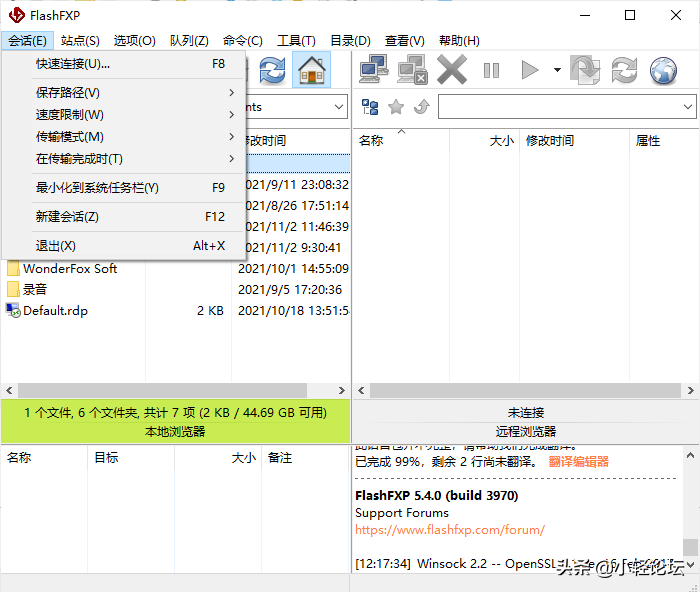Open the 查看(V) menu
Viewport: 700px width, 592px height.
[404, 41]
